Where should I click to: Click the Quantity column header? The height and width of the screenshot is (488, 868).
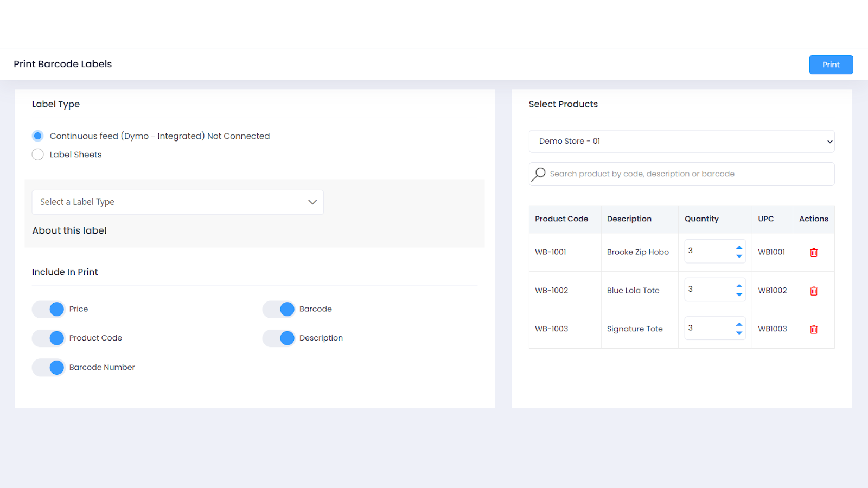tap(701, 219)
